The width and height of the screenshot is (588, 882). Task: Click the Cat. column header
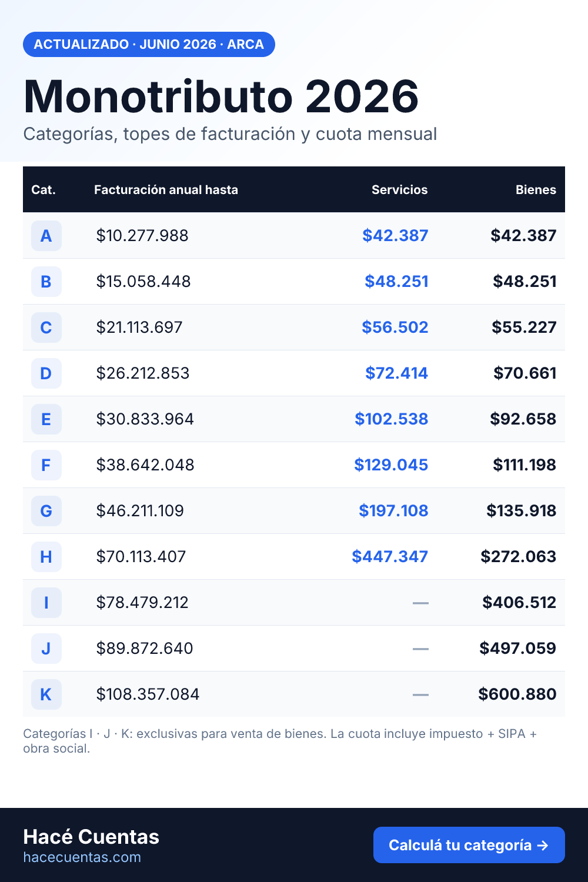tap(44, 190)
